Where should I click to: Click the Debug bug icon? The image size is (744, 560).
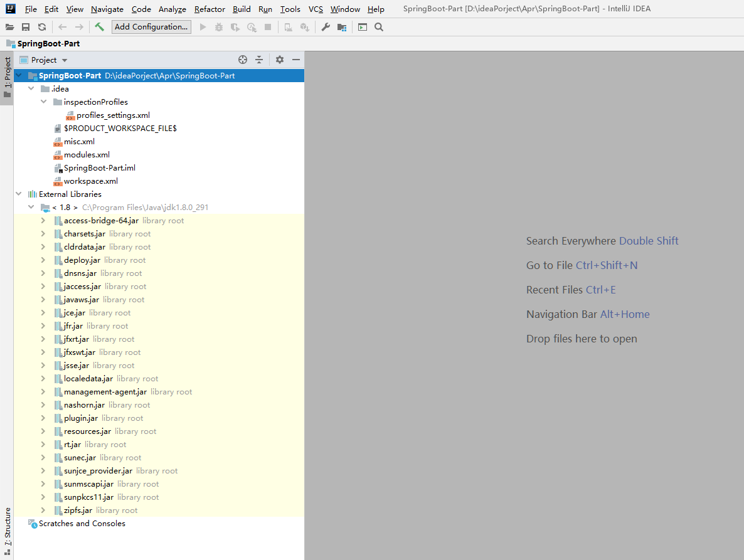219,27
